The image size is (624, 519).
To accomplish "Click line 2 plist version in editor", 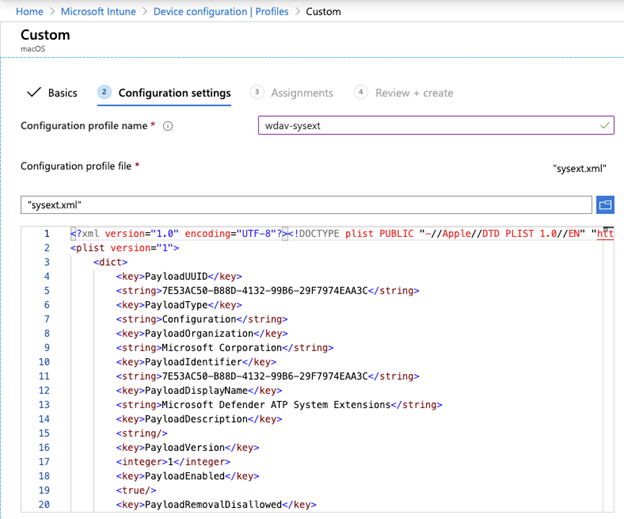I will pos(125,248).
